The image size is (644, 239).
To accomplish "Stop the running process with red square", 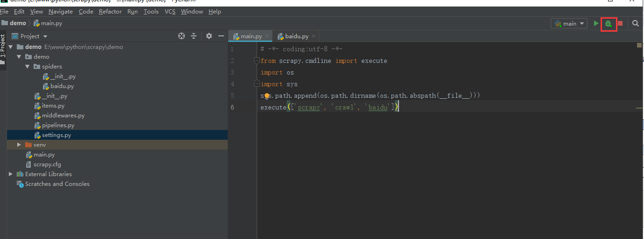I will coord(620,23).
